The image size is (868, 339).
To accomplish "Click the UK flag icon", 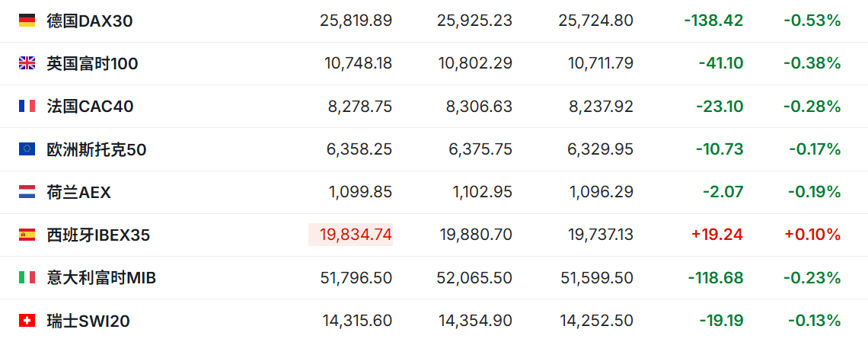I will click(27, 64).
